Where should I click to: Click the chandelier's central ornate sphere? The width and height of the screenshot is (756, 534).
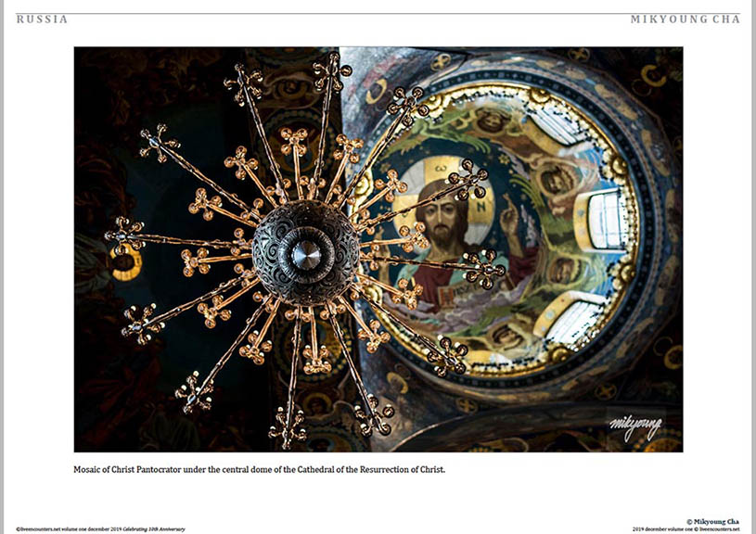(305, 251)
